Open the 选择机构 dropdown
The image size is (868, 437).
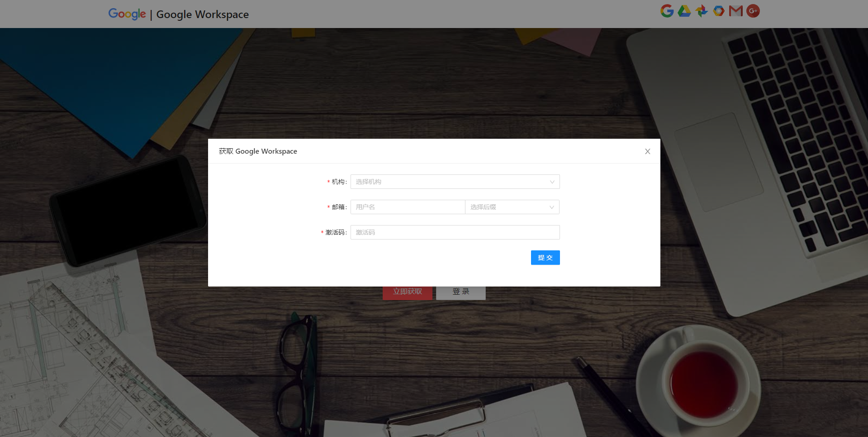(x=455, y=182)
